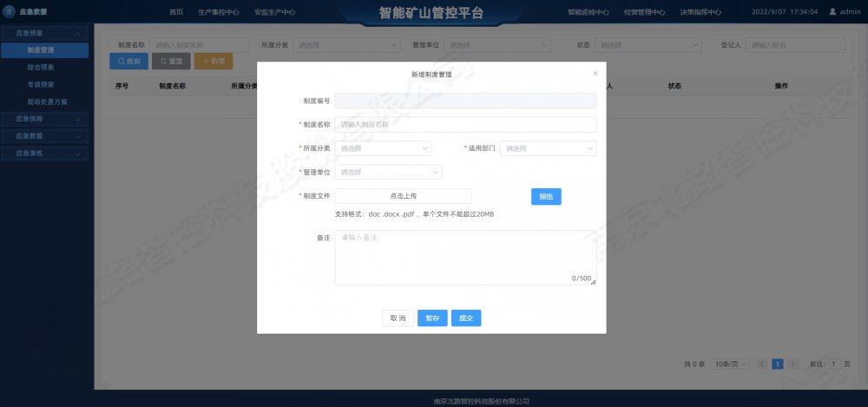This screenshot has width=868, height=407.
Task: Open 决策指挥中心 in top navigation
Action: coord(700,12)
